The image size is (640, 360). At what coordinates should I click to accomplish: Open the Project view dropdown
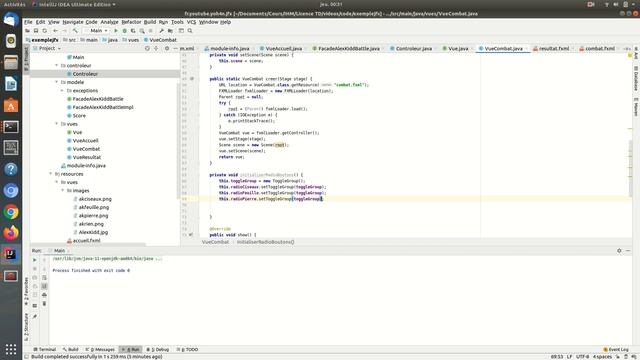(47, 48)
